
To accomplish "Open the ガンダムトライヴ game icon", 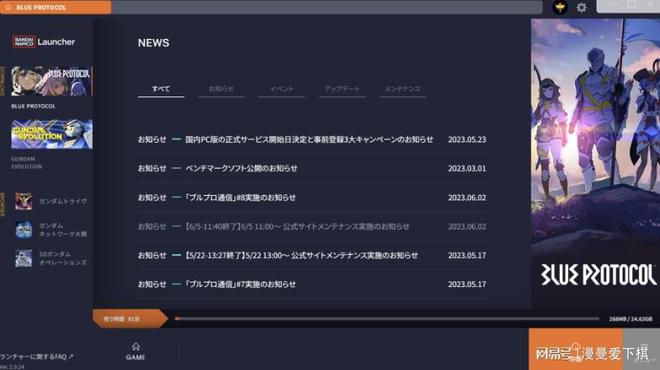I will click(x=24, y=201).
